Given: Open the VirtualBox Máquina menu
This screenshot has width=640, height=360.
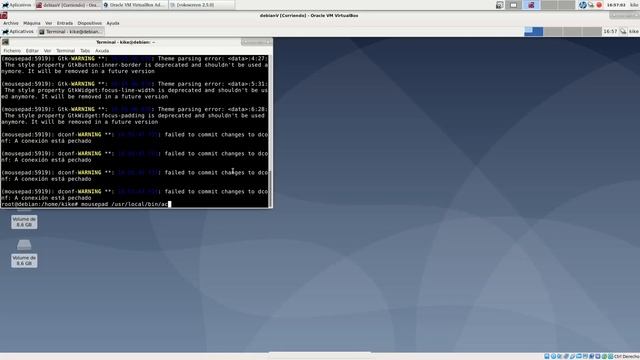Looking at the screenshot, I should (x=32, y=23).
